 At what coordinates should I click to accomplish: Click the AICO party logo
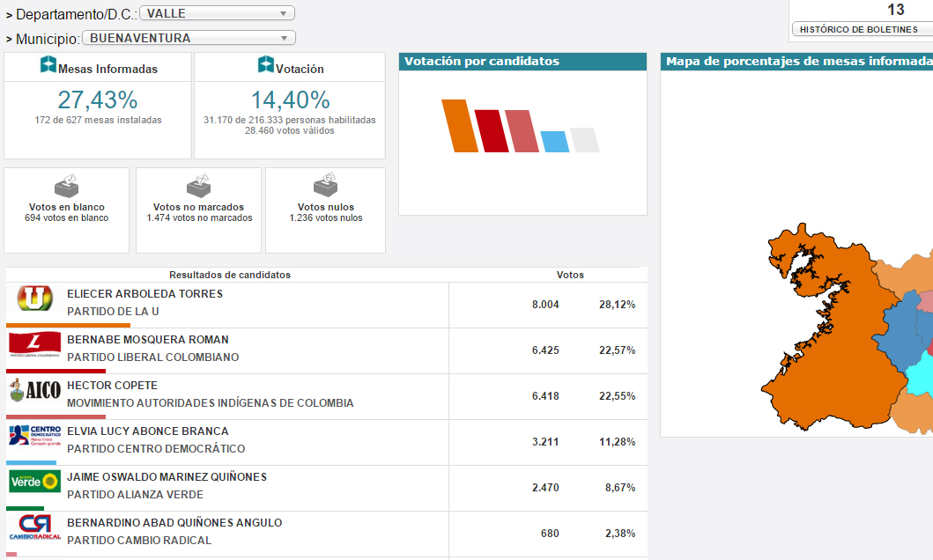tap(35, 391)
